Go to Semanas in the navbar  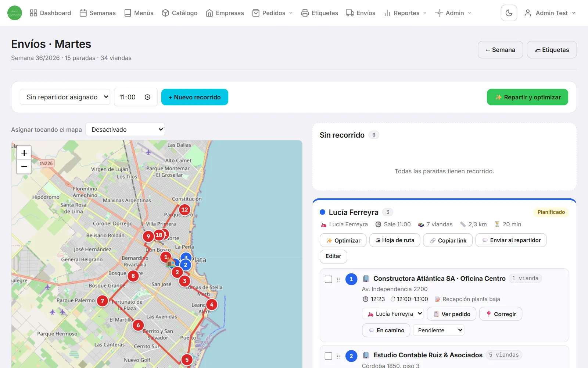point(98,13)
